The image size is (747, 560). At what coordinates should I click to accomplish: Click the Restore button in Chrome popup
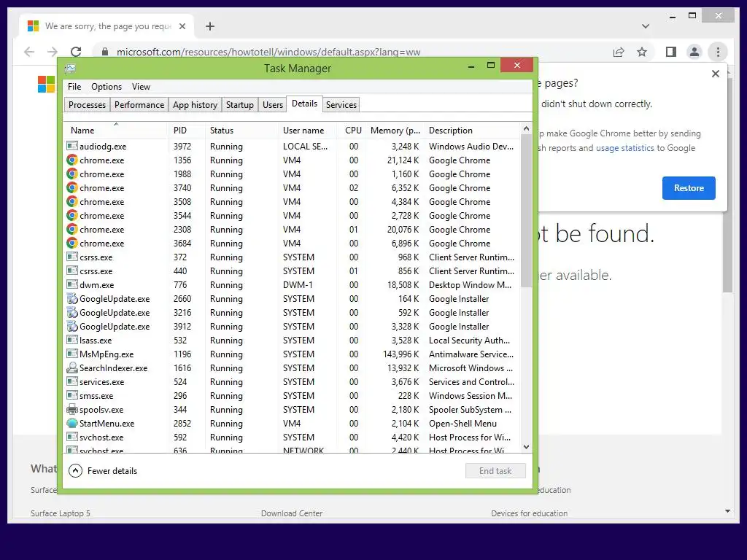689,188
